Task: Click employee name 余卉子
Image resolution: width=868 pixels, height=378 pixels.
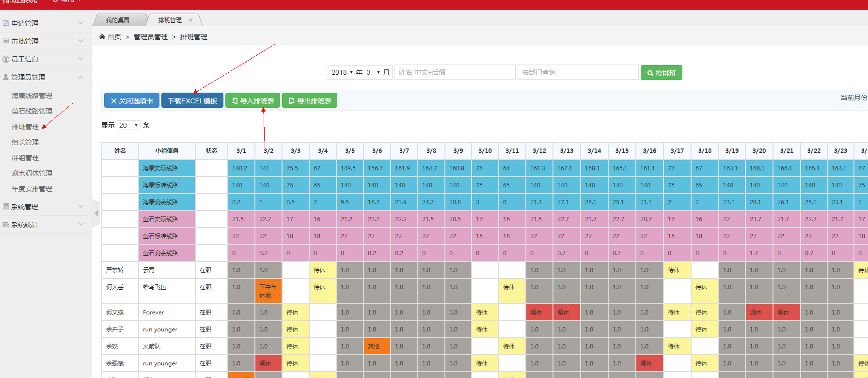Action: [115, 329]
